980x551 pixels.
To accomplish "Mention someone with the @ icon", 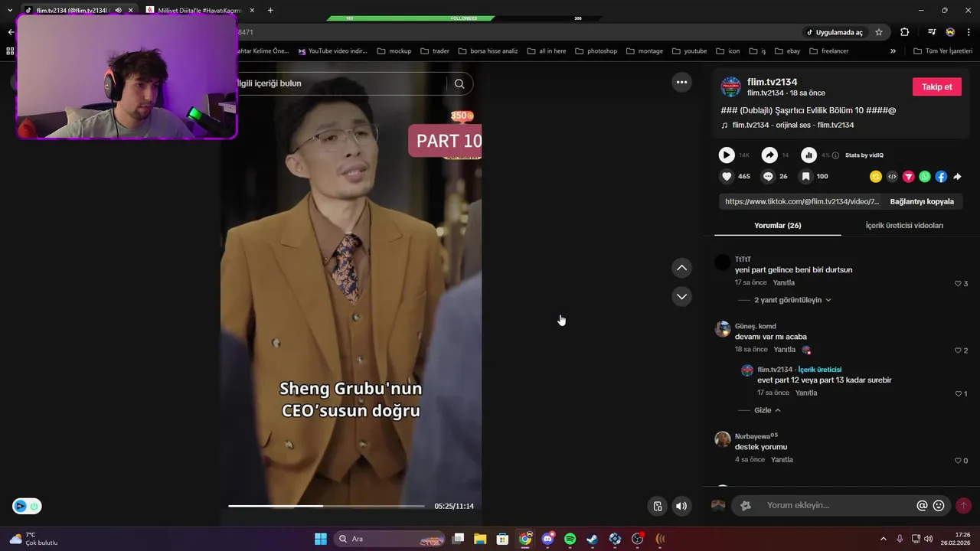I will pos(922,506).
